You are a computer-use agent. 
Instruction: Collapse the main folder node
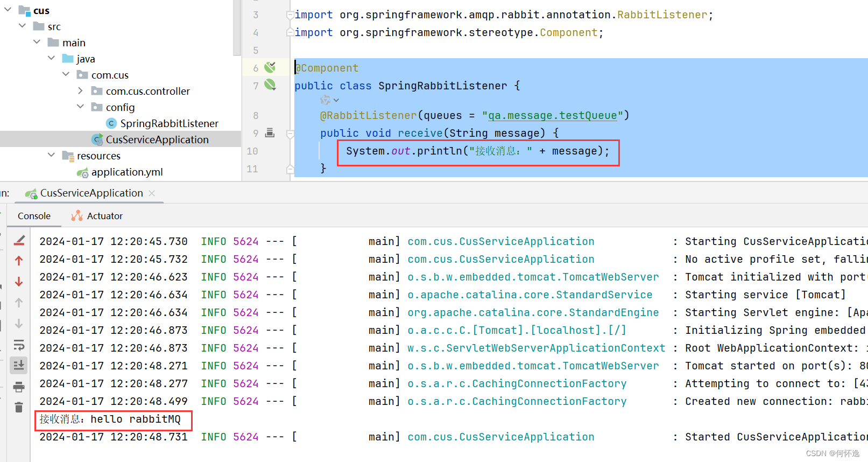[x=37, y=42]
